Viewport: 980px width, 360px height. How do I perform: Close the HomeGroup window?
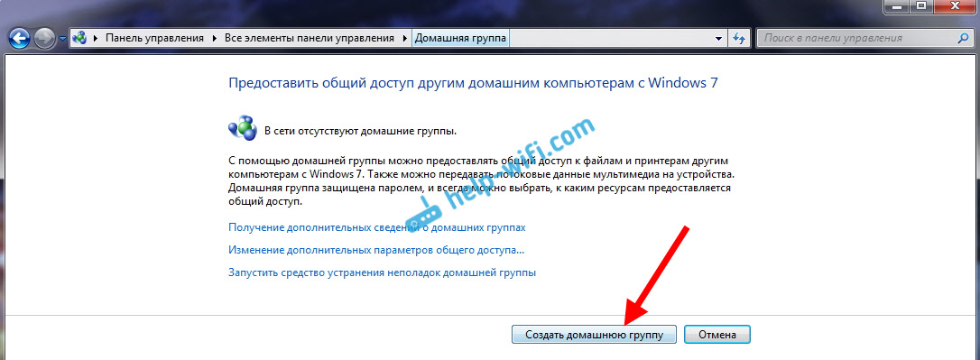coord(955,5)
